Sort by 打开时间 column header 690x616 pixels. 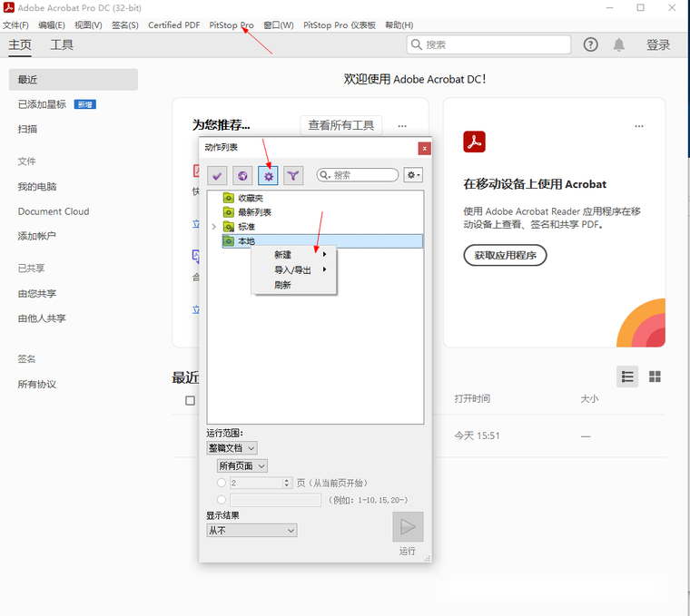pyautogui.click(x=472, y=399)
